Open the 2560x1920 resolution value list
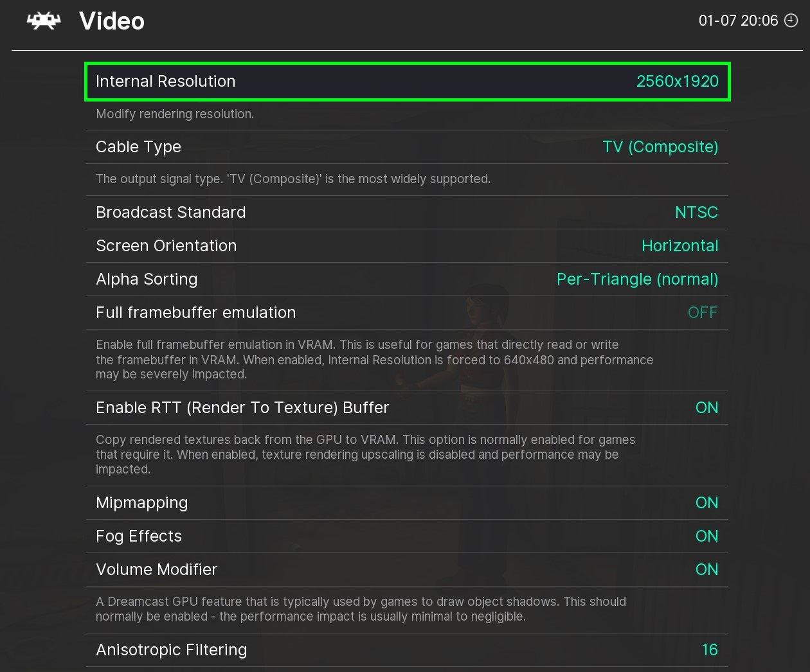Image resolution: width=810 pixels, height=672 pixels. 677,82
